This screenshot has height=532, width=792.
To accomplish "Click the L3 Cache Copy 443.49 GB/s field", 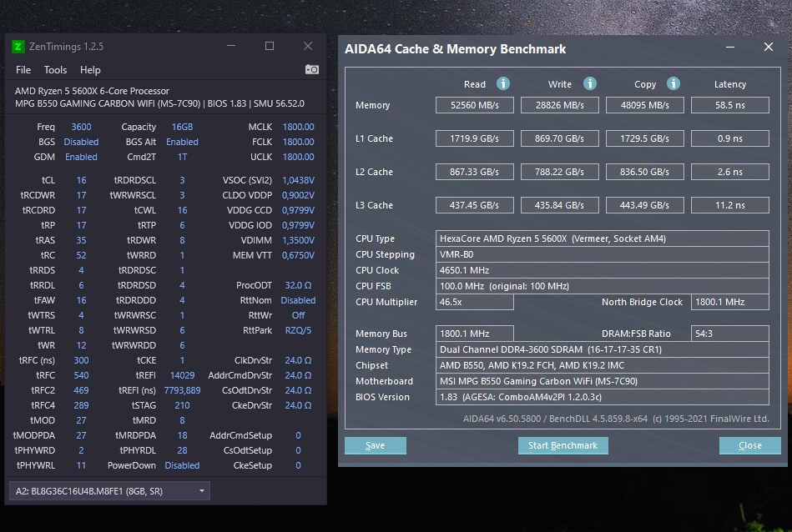I will [x=645, y=205].
